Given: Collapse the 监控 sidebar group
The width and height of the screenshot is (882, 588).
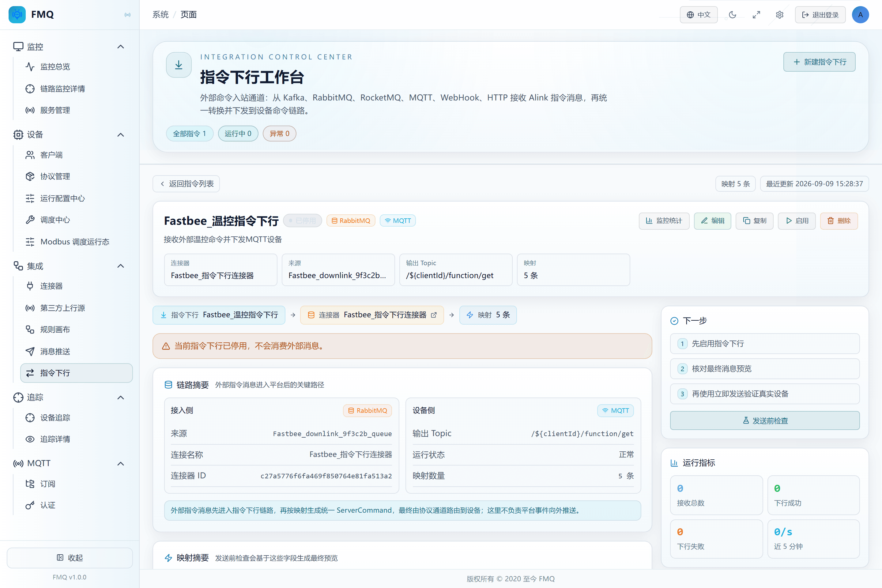Looking at the screenshot, I should click(120, 47).
